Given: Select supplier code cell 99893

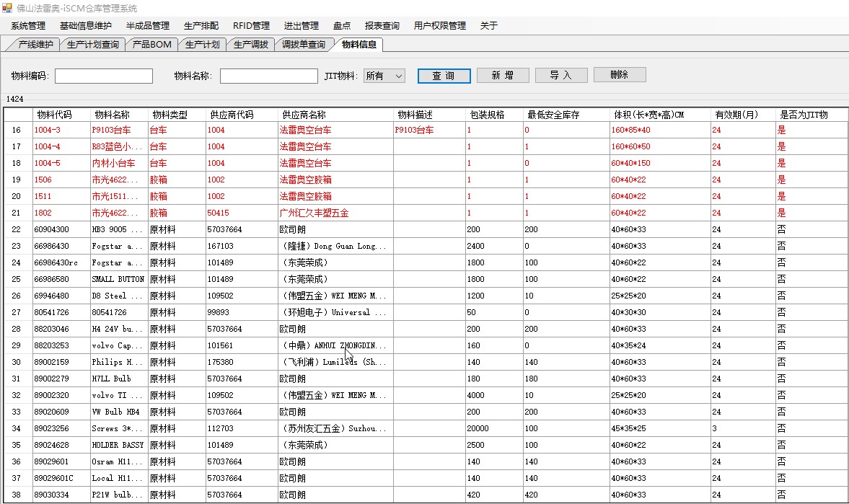Looking at the screenshot, I should 242,312.
